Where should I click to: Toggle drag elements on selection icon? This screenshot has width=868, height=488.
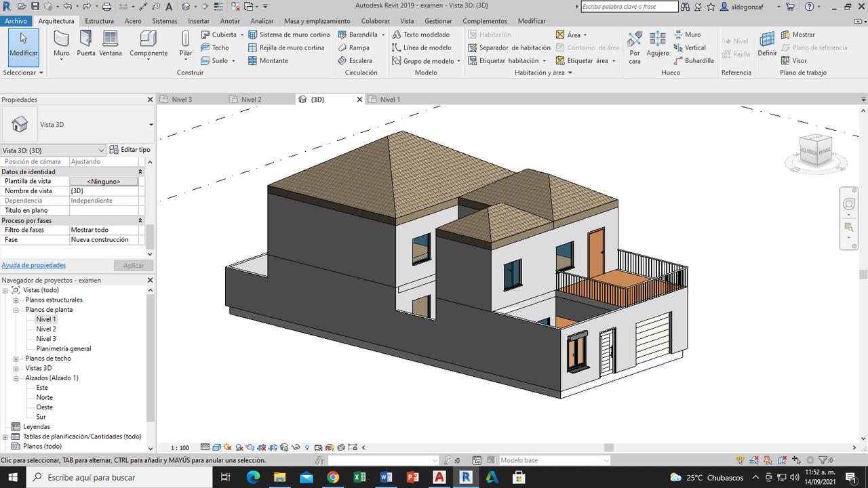pyautogui.click(x=797, y=460)
